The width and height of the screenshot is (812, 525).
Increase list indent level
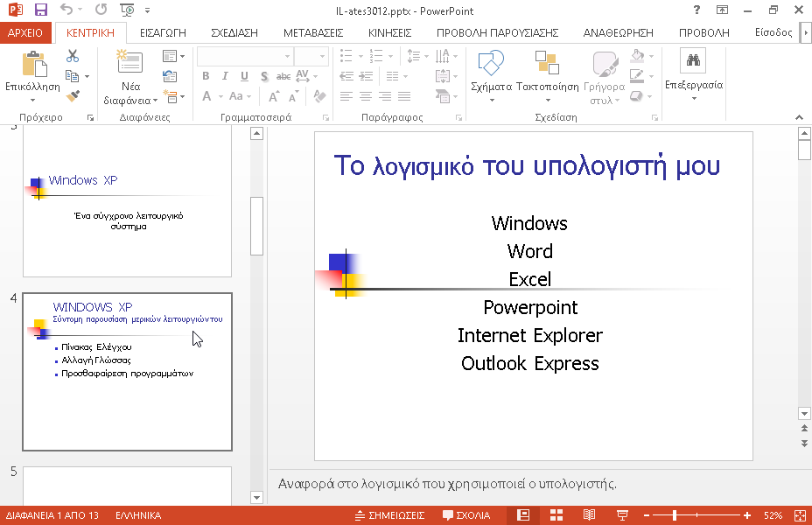tap(366, 76)
